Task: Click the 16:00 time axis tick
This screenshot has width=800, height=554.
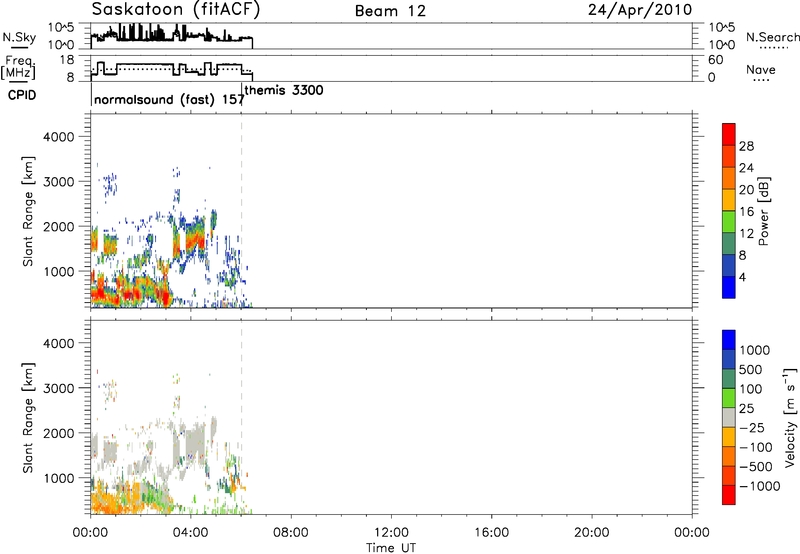Action: tap(491, 533)
